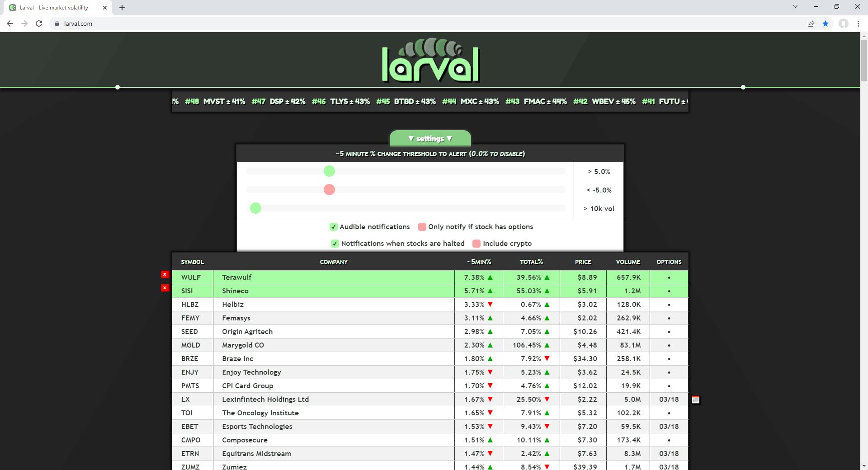Reload the larval.com page

point(39,23)
